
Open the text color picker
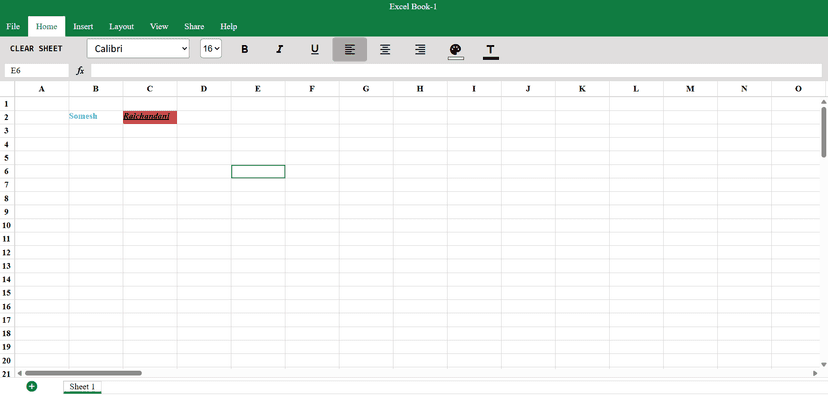pos(491,51)
